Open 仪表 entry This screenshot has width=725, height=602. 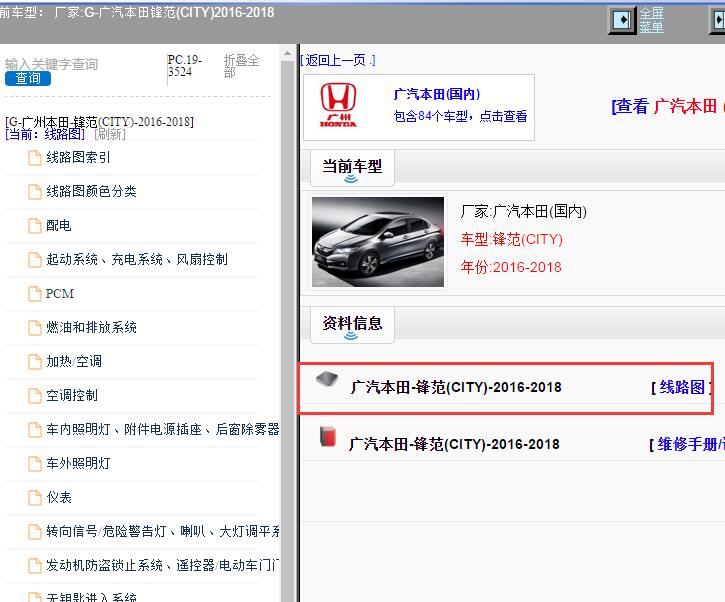click(x=59, y=498)
